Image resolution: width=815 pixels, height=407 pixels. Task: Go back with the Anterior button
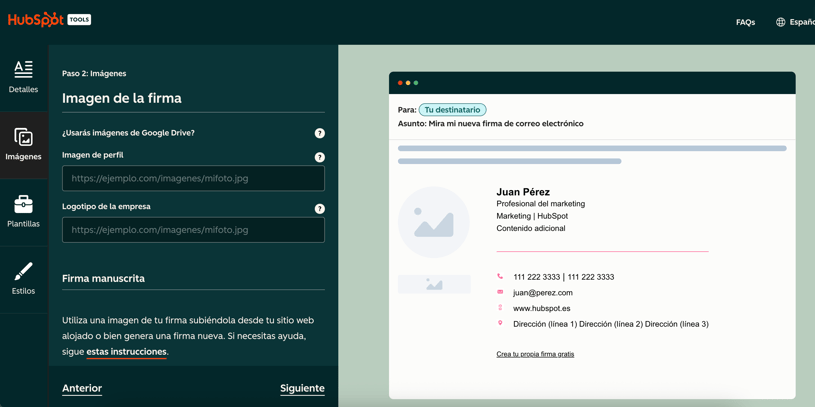[x=82, y=388]
